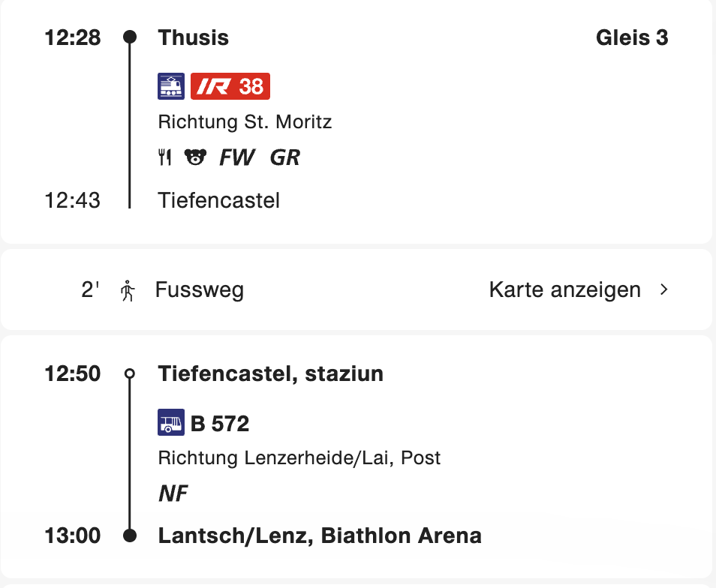
Task: Select the Tiefencastel arrival stop
Action: click(x=218, y=200)
